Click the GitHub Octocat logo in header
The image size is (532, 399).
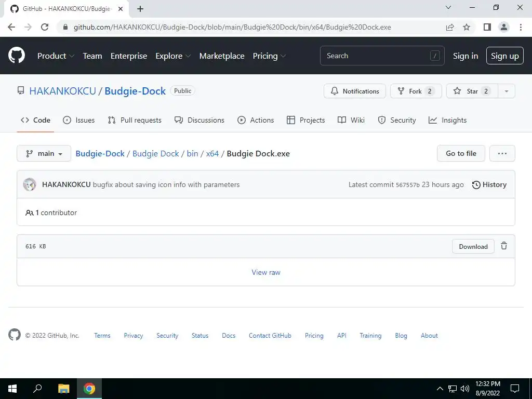[17, 56]
